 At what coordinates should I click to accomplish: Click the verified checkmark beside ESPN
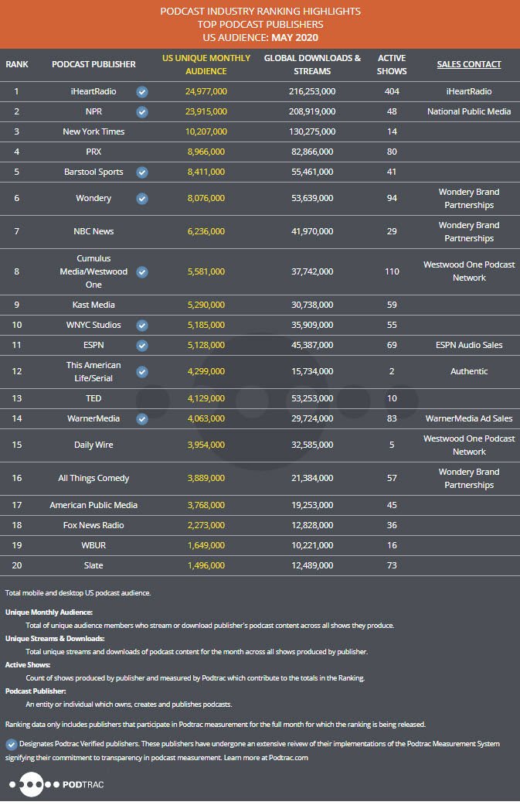pyautogui.click(x=142, y=346)
